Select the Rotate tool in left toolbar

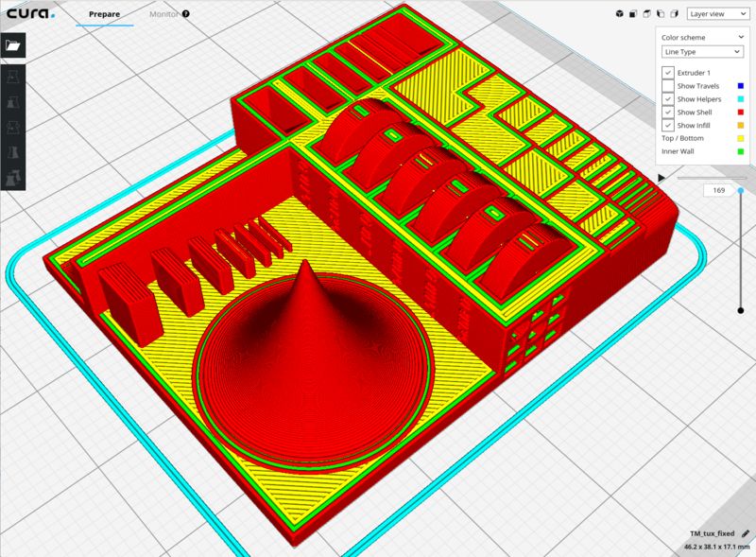tap(13, 127)
